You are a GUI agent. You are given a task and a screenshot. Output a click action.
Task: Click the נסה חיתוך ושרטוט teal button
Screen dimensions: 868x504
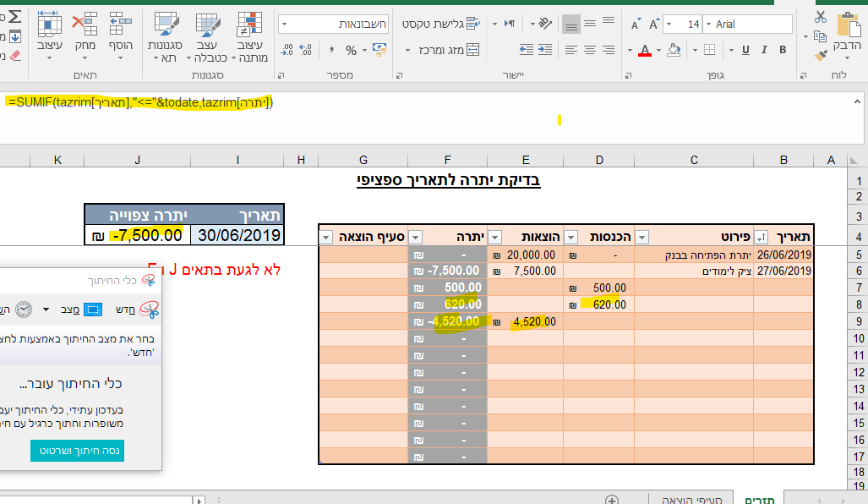pos(76,451)
